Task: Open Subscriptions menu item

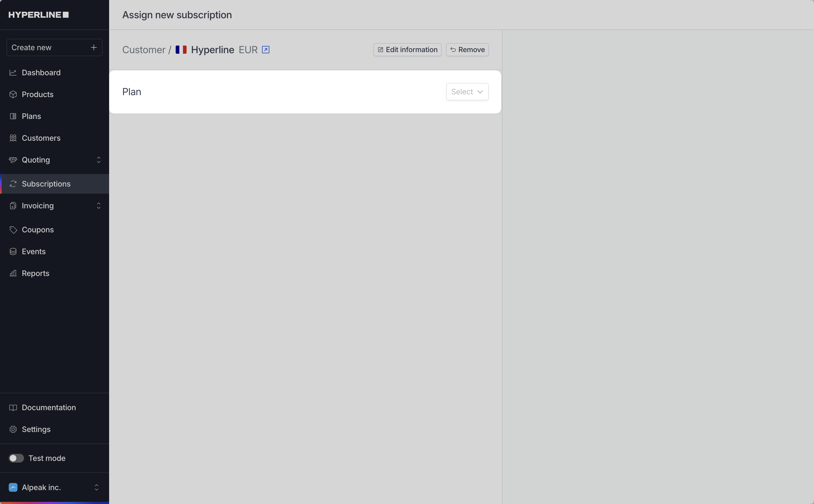Action: point(46,184)
